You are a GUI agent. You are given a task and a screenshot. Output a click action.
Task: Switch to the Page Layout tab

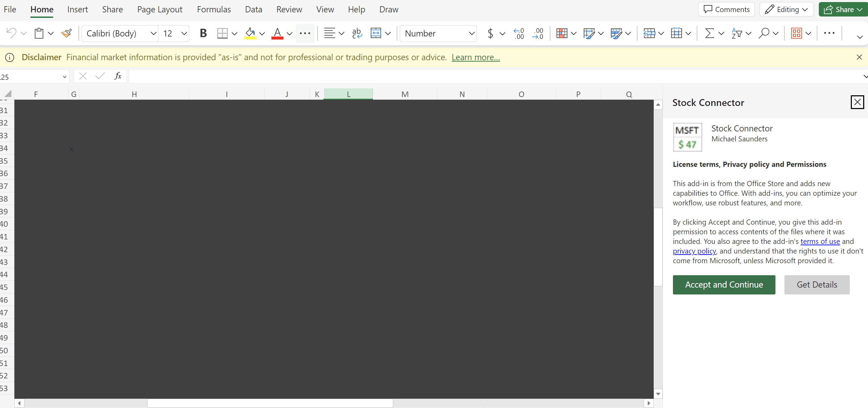[x=160, y=9]
